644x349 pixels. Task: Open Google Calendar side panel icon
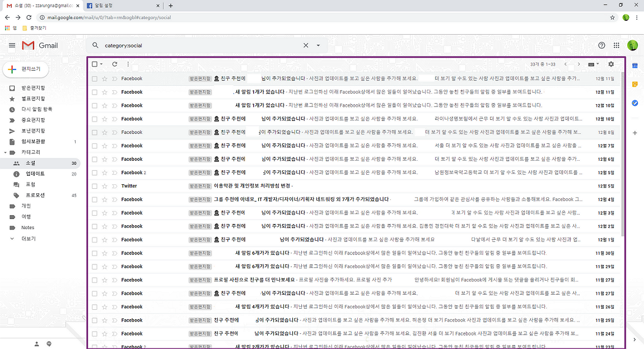635,66
